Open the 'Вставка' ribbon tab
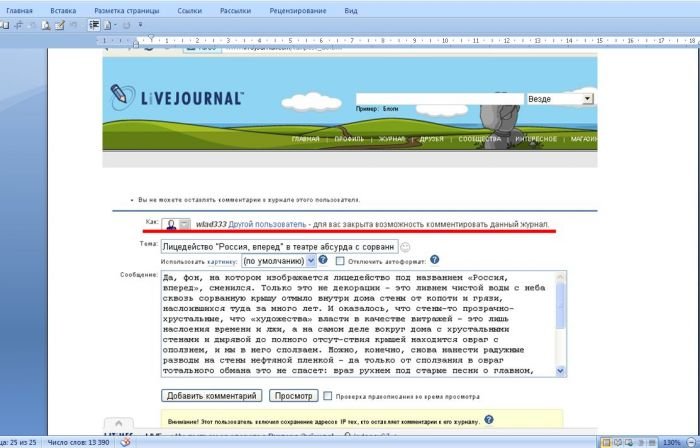Screen dimensions: 700x448 pyautogui.click(x=63, y=9)
